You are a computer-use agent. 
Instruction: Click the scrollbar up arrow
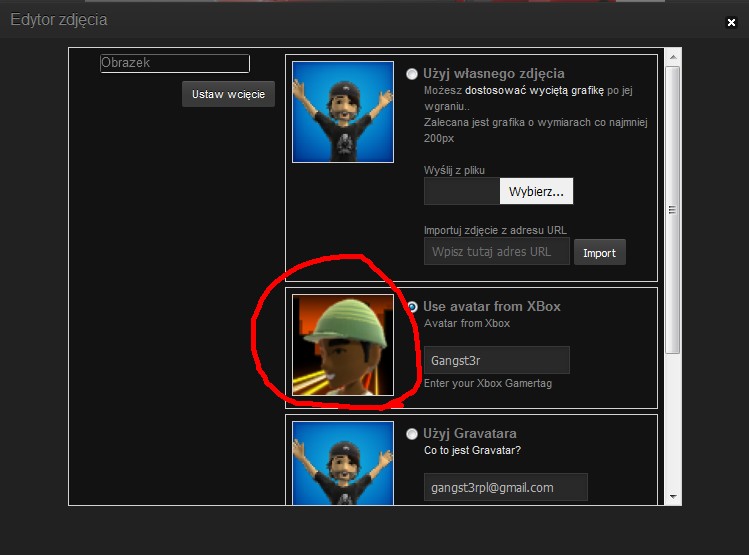pos(673,59)
